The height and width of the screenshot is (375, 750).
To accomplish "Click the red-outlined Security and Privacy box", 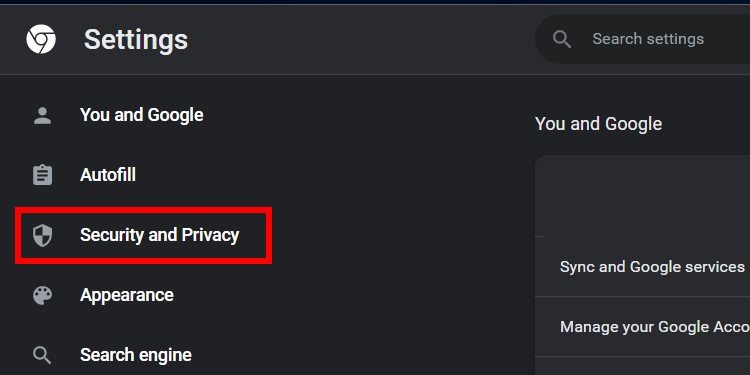I will pos(143,235).
